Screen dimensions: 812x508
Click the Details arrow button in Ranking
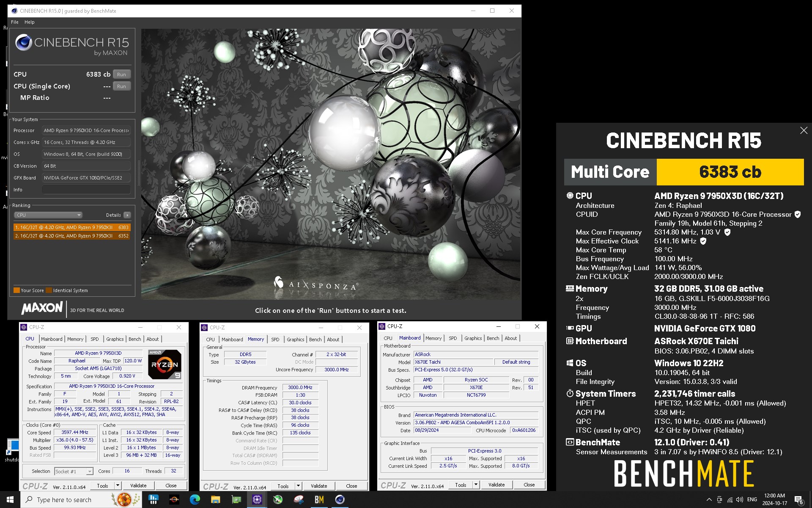click(127, 215)
